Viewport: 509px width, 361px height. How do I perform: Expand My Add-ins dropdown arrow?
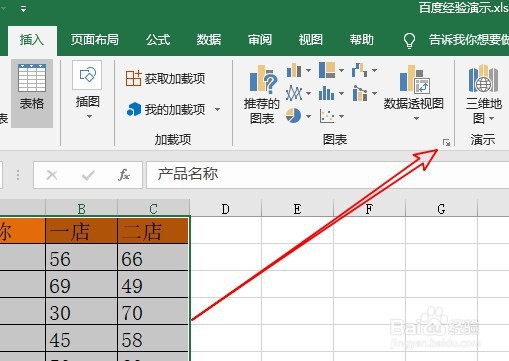(217, 109)
